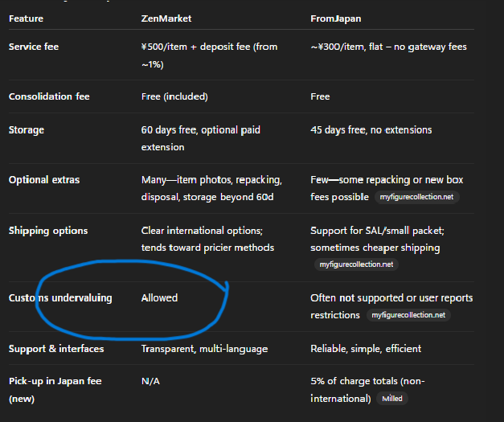The height and width of the screenshot is (422, 504).
Task: Open myfigurecollection.net citation in Customs undervaluing row
Action: click(408, 315)
